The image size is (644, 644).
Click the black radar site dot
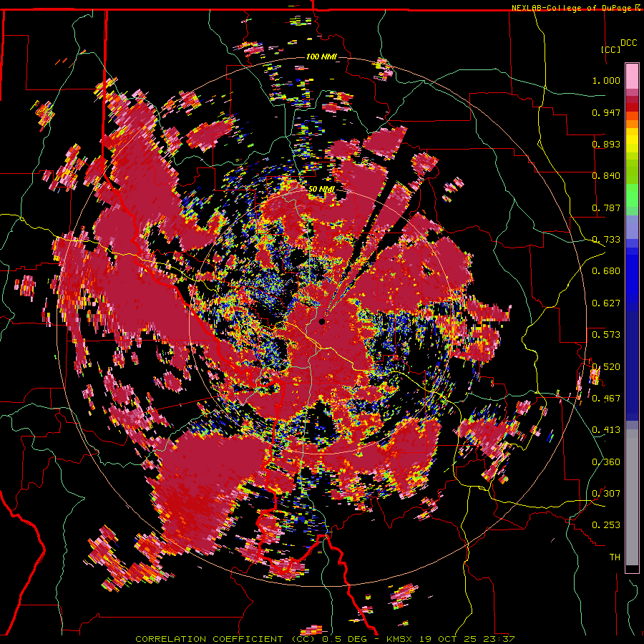[321, 321]
